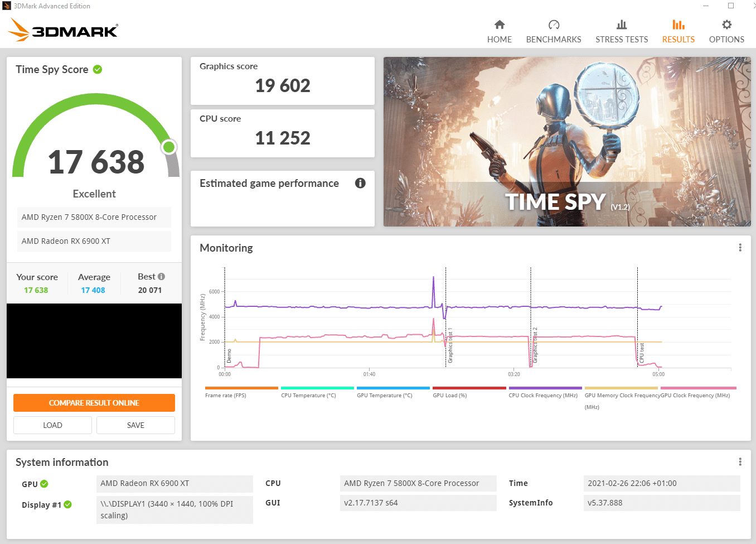Maximize the 3DMark window
Viewport: 756px width, 544px height.
pos(731,6)
